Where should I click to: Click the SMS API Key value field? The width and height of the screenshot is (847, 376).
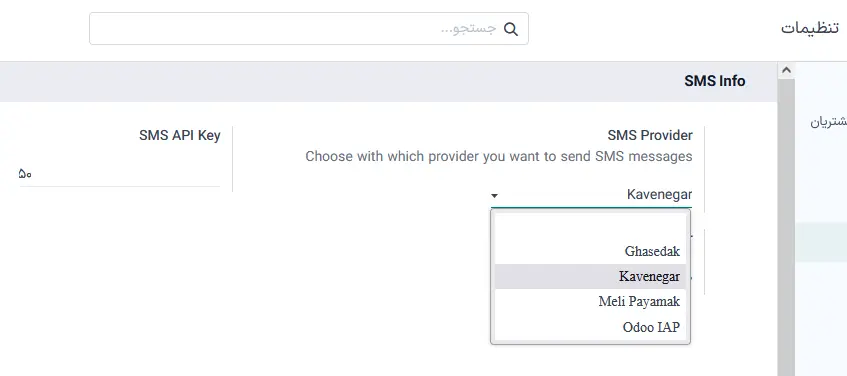click(119, 174)
